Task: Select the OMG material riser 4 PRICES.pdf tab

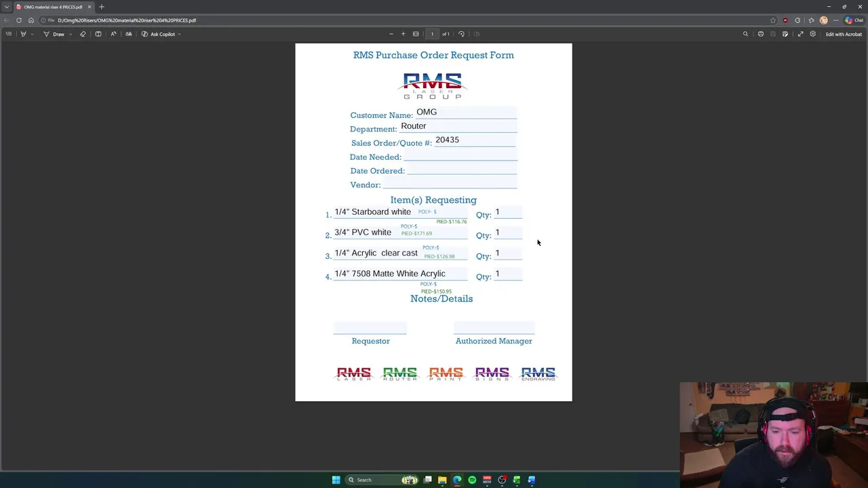Action: click(53, 7)
